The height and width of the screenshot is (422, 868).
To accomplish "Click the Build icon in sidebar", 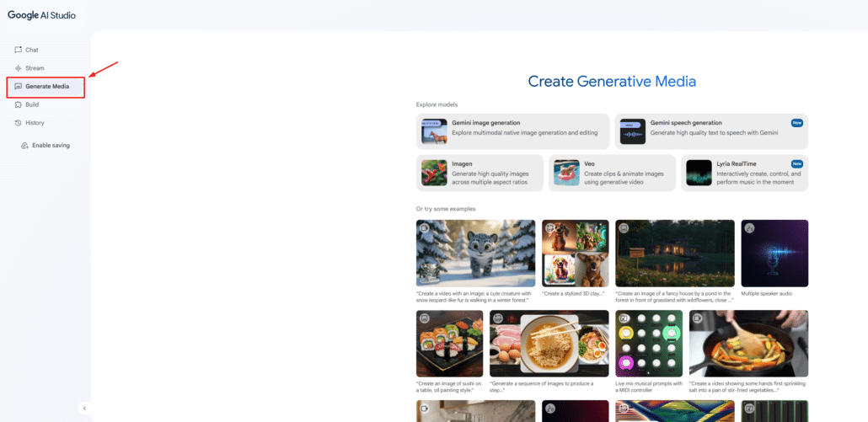I will [19, 104].
